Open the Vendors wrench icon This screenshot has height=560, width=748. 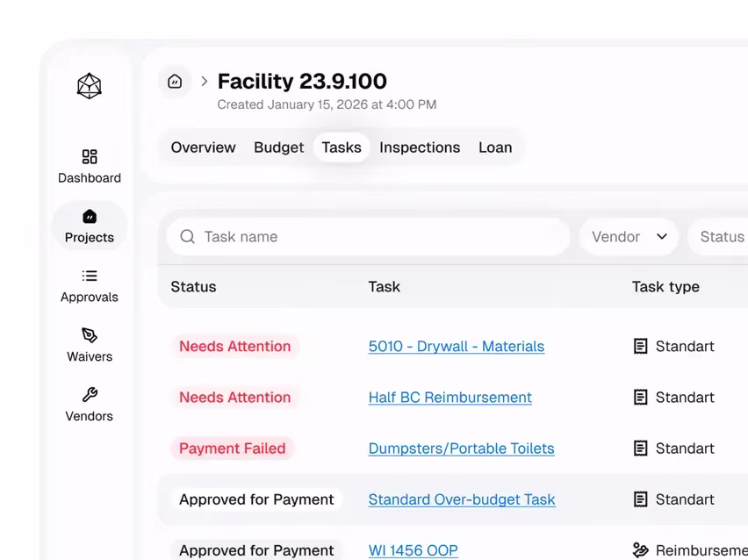pos(90,395)
